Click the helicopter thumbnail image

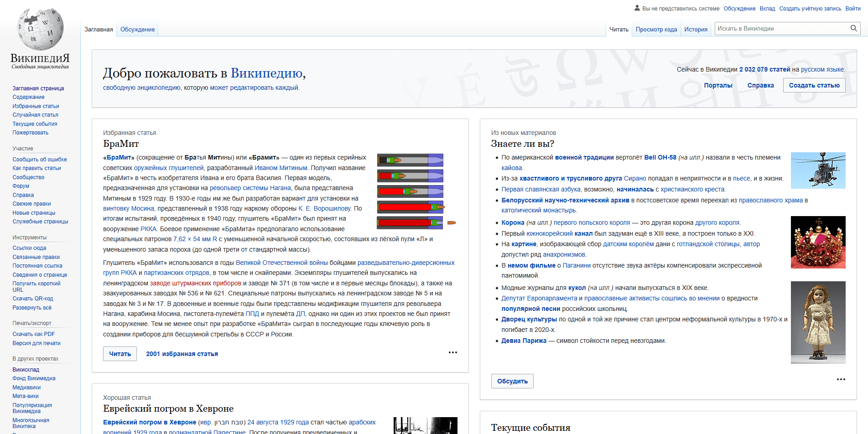[x=818, y=170]
